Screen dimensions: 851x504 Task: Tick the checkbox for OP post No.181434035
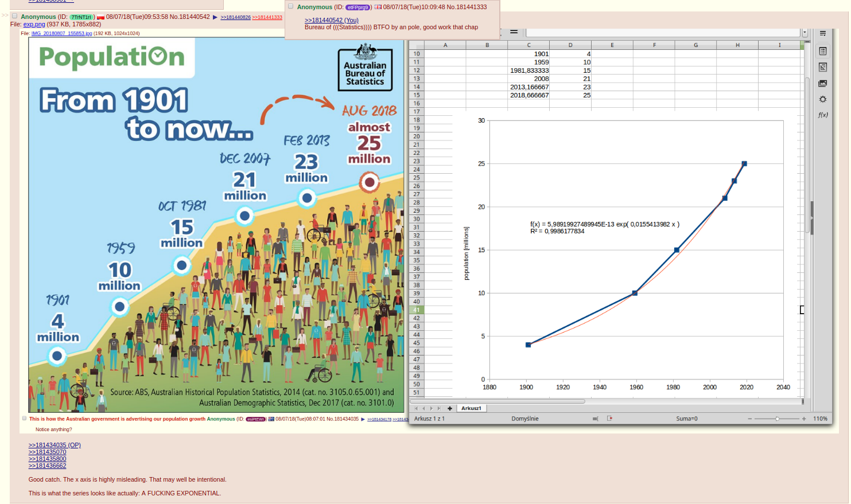pos(24,419)
